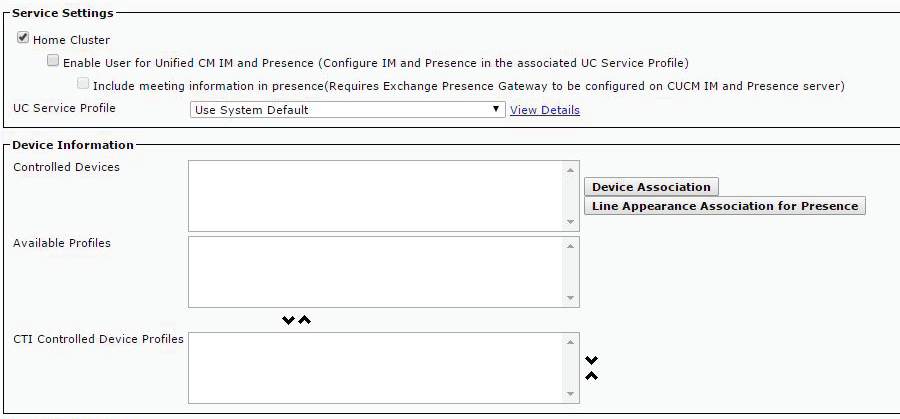Open the UC Service Profile dropdown

point(347,110)
